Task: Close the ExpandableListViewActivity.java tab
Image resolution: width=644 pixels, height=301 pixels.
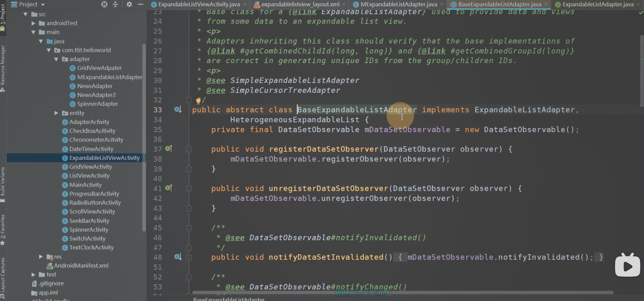Action: pyautogui.click(x=245, y=4)
